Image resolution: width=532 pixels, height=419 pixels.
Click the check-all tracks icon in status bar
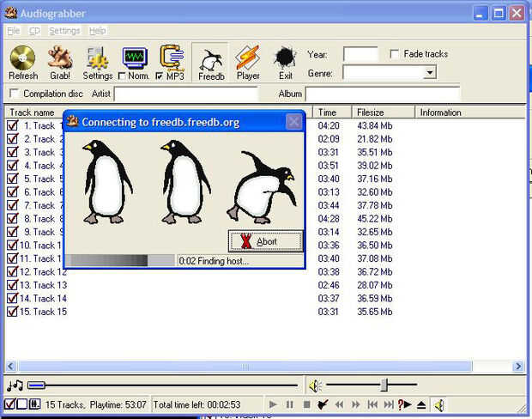(x=9, y=404)
